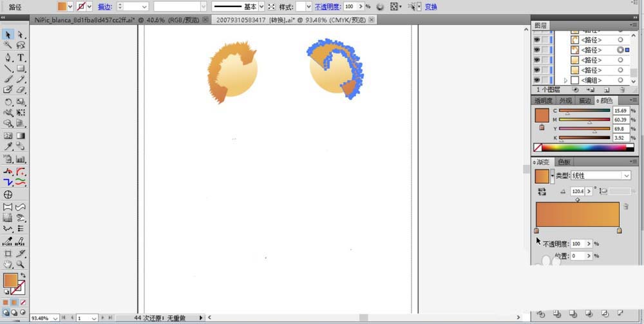The width and height of the screenshot is (644, 324).
Task: Click the reverse gradient icon
Action: point(542,191)
